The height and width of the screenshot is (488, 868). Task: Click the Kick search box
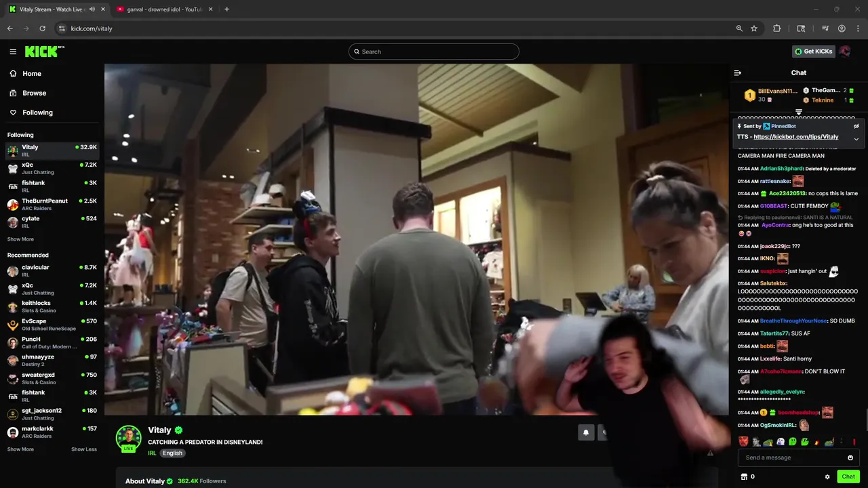click(434, 52)
